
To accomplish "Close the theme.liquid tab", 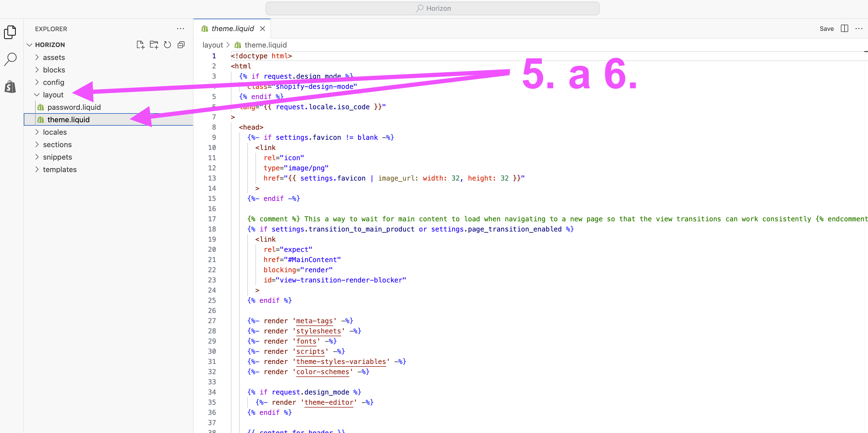I will [x=263, y=29].
